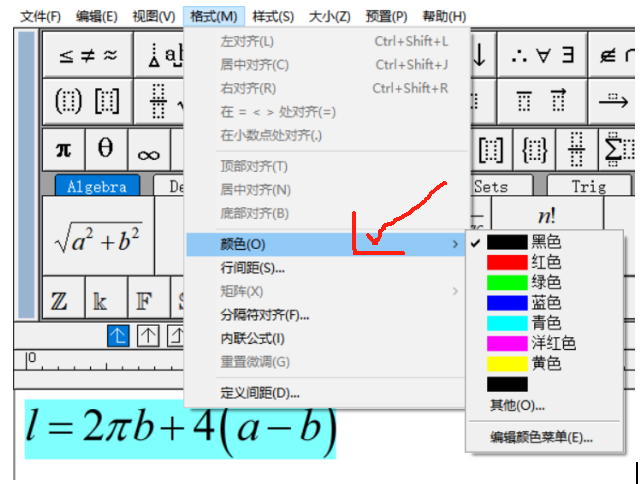Insert curly brace template
The width and height of the screenshot is (641, 484).
534,149
